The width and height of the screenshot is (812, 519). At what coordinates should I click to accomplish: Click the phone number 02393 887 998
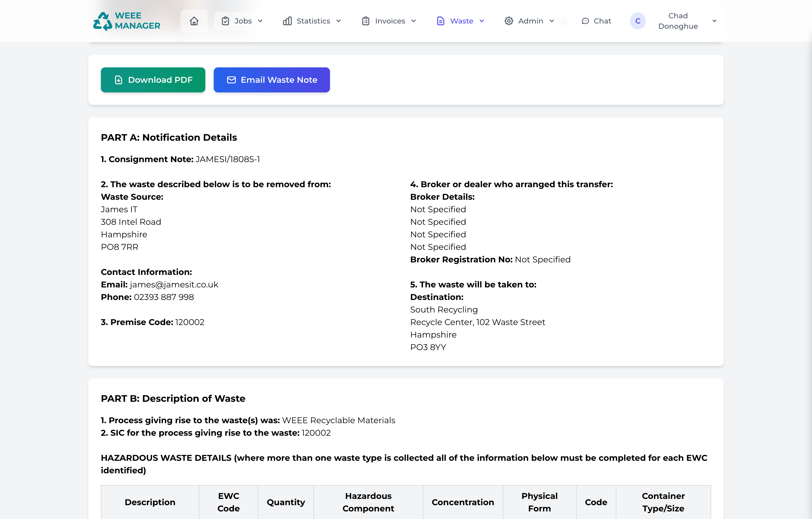pos(164,297)
